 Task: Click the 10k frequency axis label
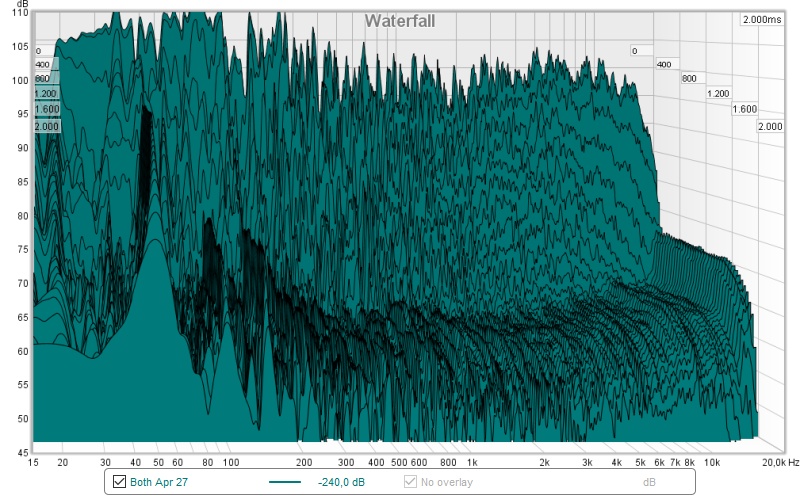pos(711,463)
